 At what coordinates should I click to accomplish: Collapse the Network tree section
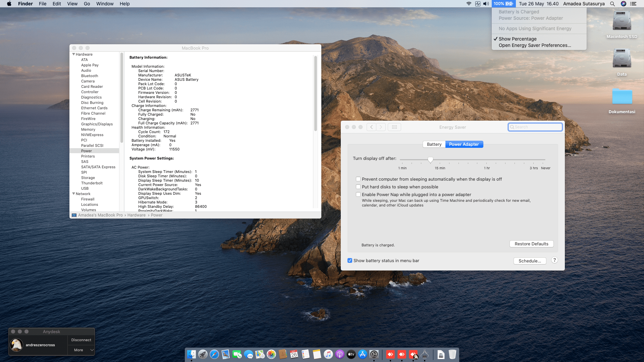[73, 194]
